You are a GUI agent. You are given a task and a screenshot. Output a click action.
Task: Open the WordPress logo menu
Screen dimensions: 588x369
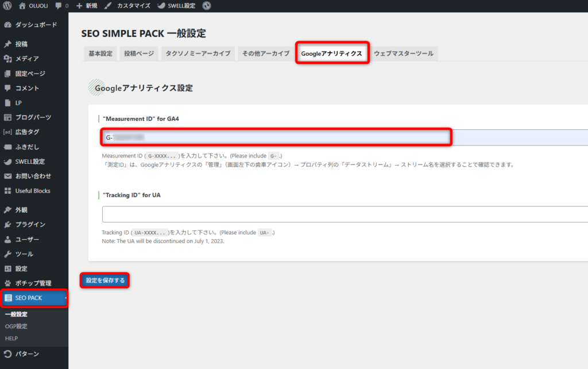tap(7, 6)
